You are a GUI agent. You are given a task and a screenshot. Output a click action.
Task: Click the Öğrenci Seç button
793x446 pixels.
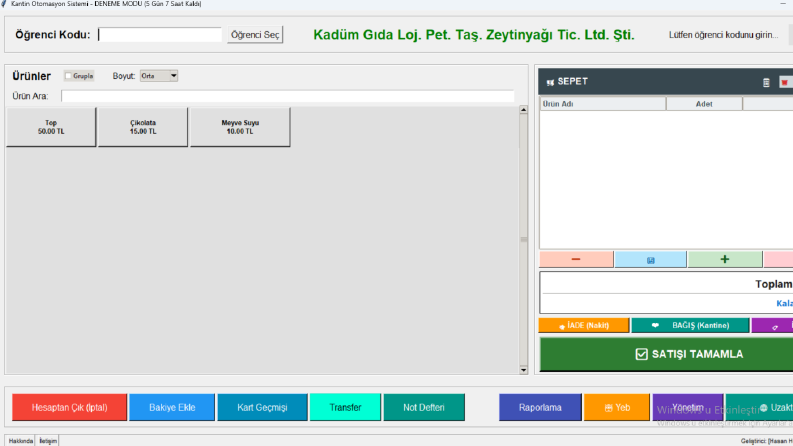tap(255, 35)
